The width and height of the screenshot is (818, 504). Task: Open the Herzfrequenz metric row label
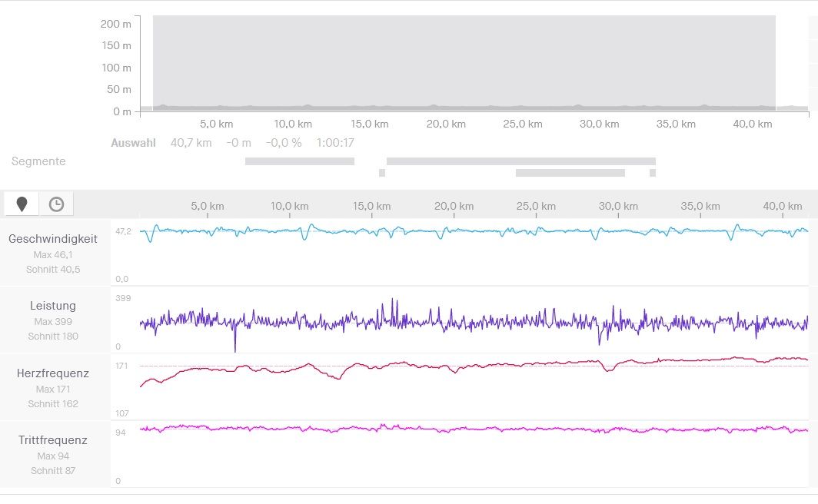(x=53, y=373)
